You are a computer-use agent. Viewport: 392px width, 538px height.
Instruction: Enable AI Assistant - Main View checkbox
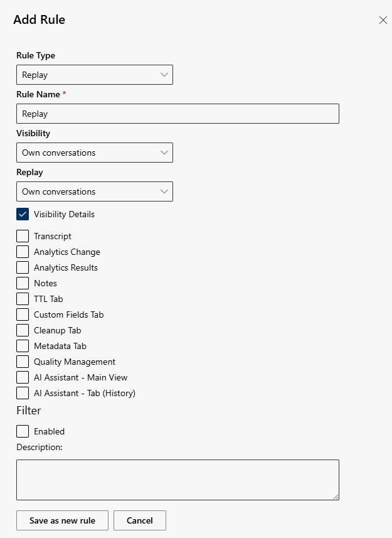point(23,377)
